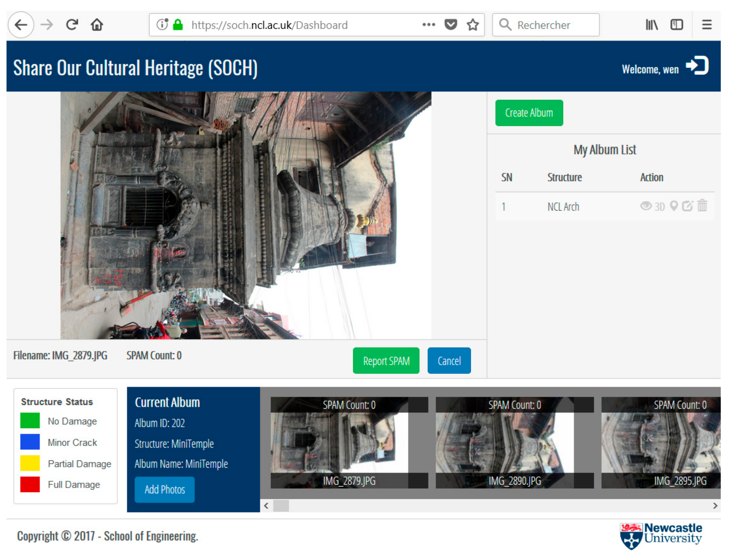This screenshot has height=560, width=737.
Task: Click the Add Photos button
Action: click(x=164, y=489)
